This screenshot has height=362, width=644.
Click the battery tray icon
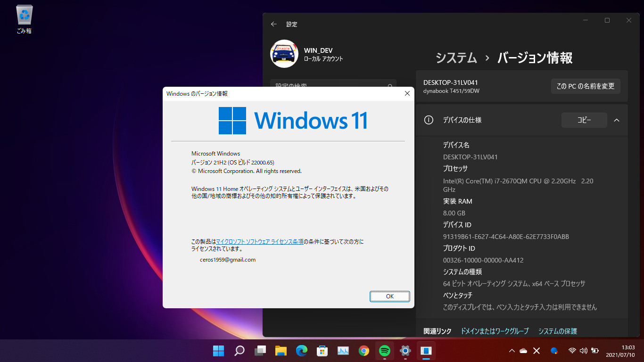click(x=595, y=351)
